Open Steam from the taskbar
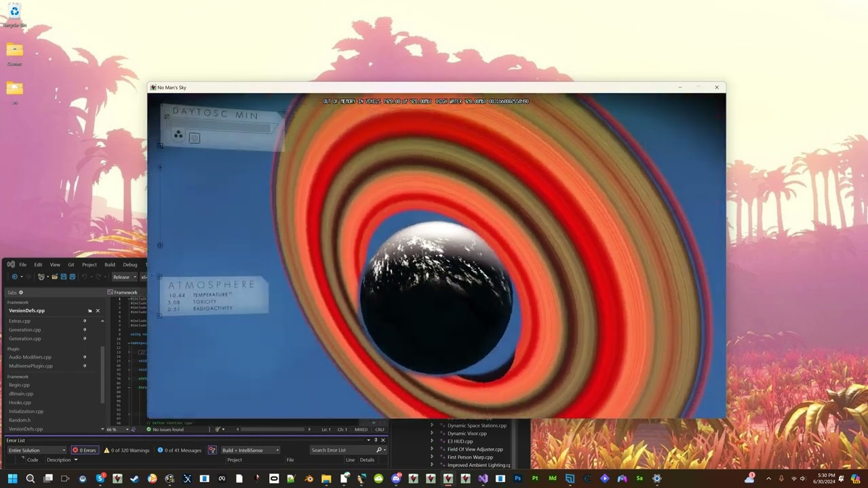 pyautogui.click(x=134, y=479)
